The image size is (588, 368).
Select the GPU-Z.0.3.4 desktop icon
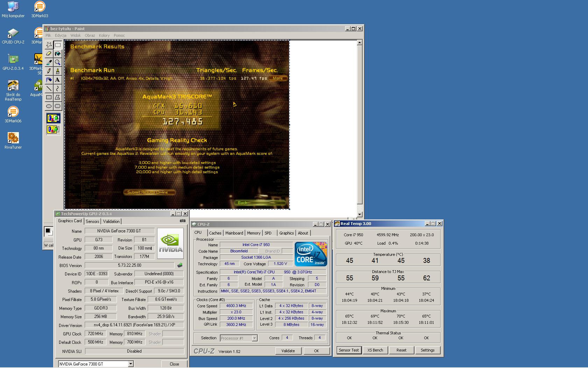pyautogui.click(x=13, y=62)
